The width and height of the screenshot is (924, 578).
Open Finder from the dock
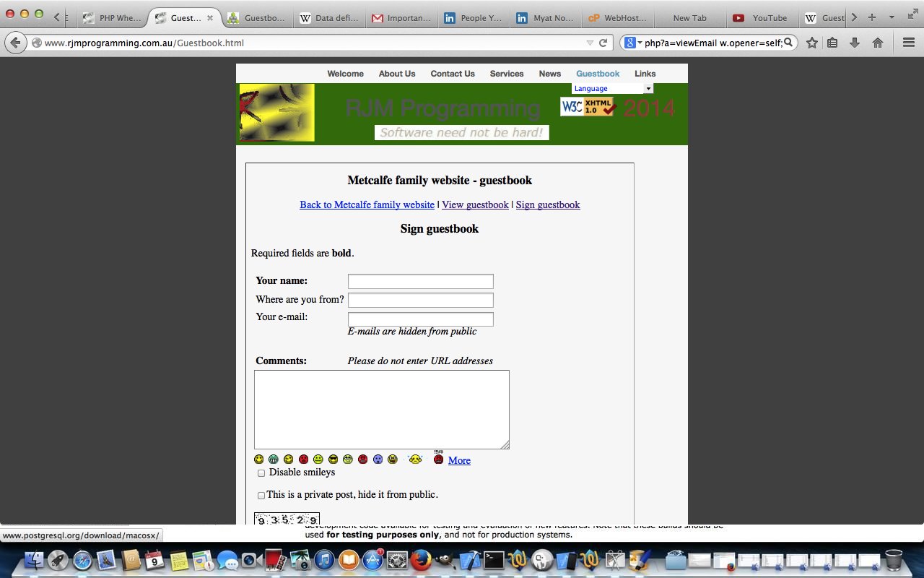coord(35,560)
